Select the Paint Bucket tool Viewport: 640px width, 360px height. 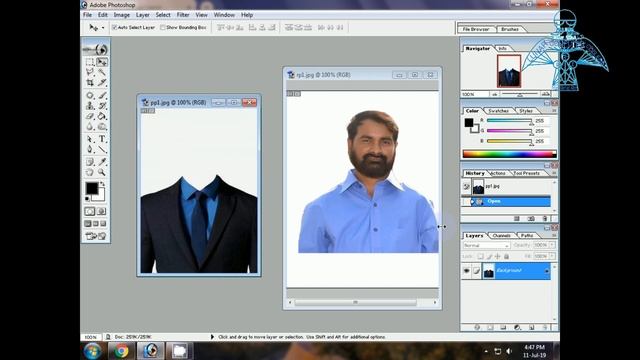[102, 116]
